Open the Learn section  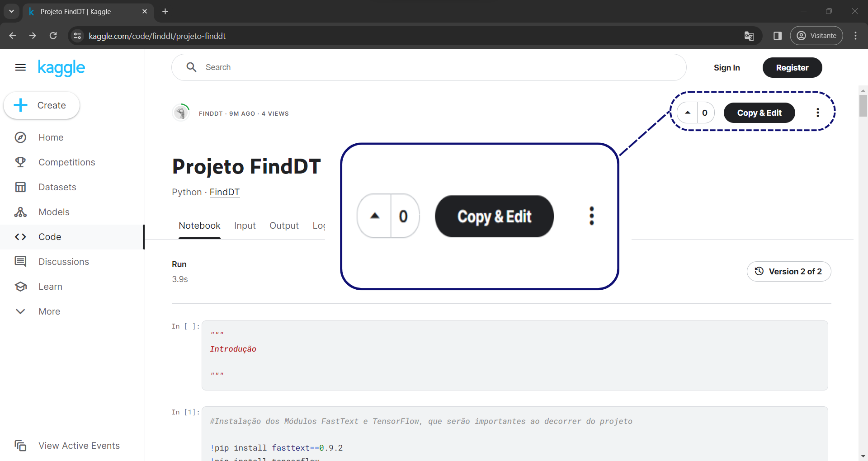(x=50, y=287)
